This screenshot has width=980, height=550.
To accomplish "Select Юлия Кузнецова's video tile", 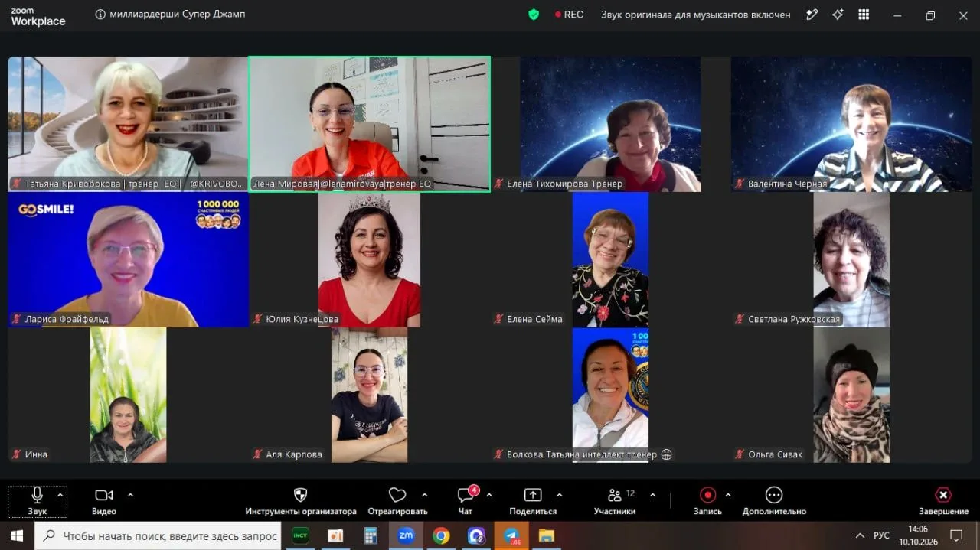I will click(x=369, y=259).
